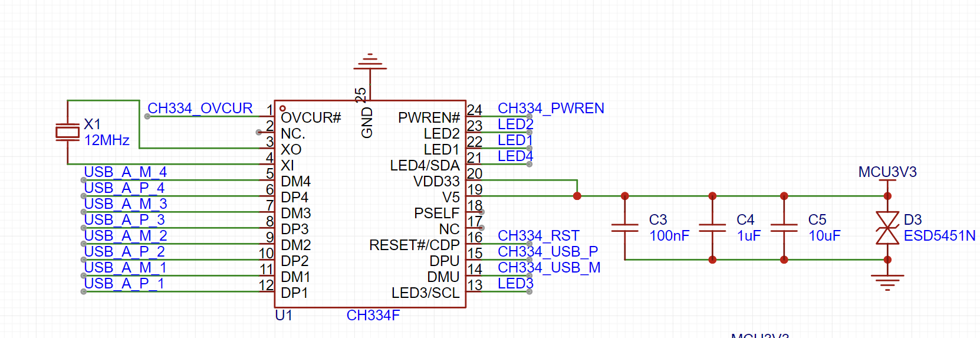980x338 pixels.
Task: Select the X1 crystal symbol
Action: point(67,133)
